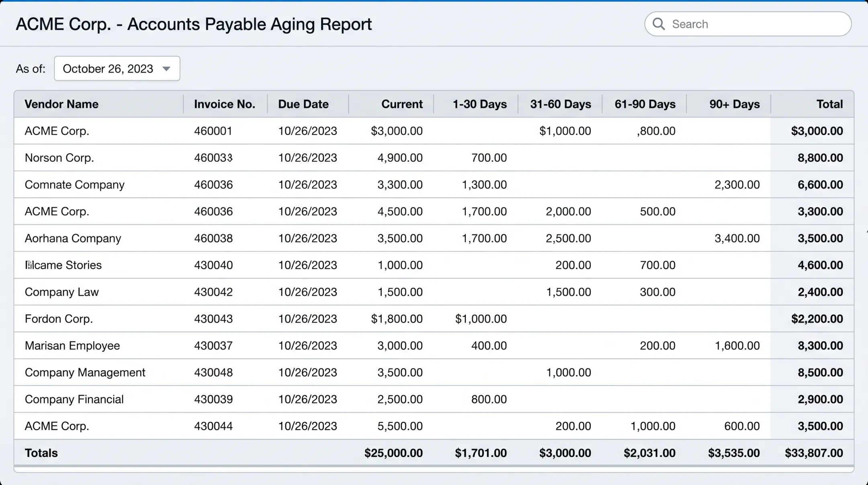Click the 90+ Days column header

coord(735,104)
